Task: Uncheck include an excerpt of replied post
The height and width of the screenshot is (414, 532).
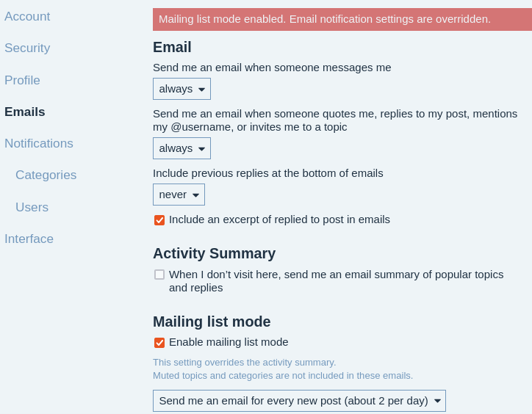Action: pos(159,220)
